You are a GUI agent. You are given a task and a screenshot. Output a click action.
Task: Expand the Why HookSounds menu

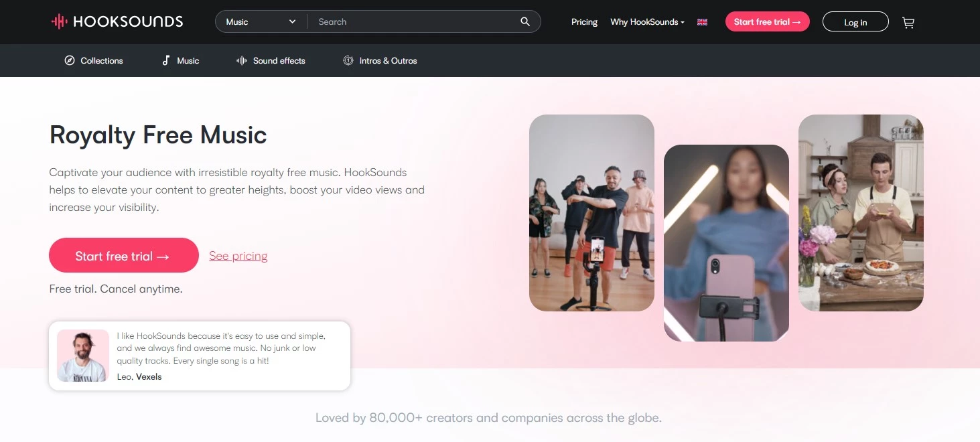click(646, 22)
